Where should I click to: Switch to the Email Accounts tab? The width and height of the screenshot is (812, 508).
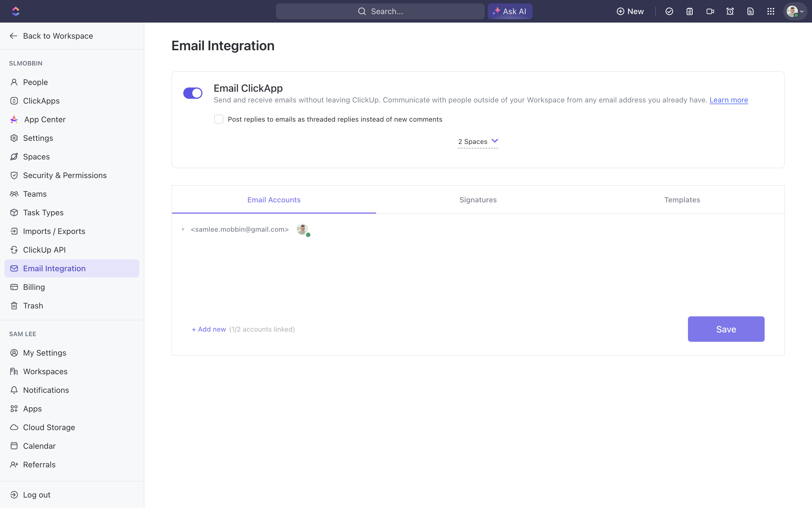pos(274,200)
